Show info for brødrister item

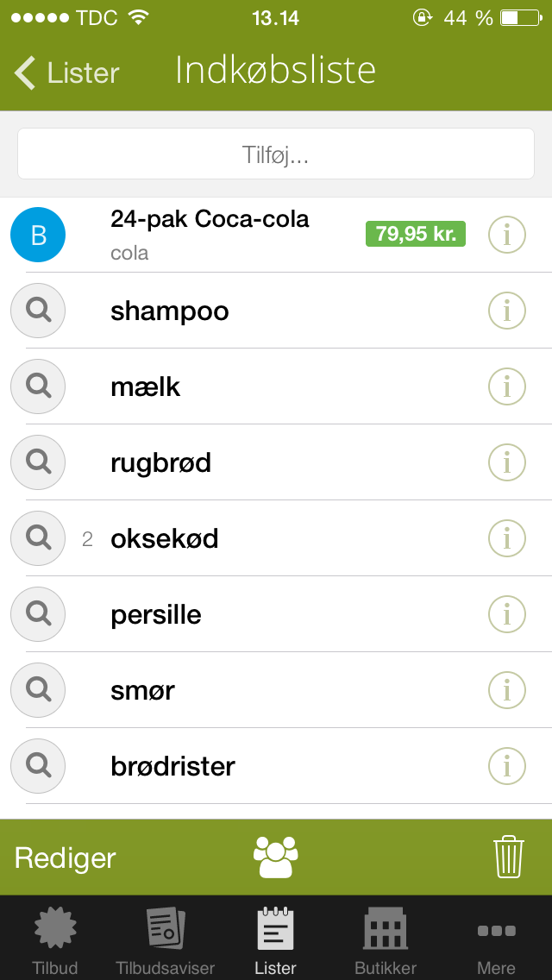[x=507, y=766]
